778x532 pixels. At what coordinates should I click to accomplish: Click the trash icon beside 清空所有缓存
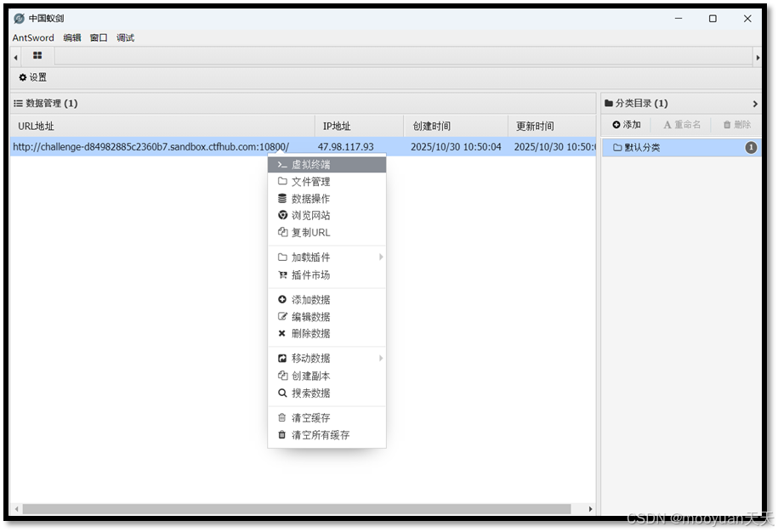tap(281, 434)
